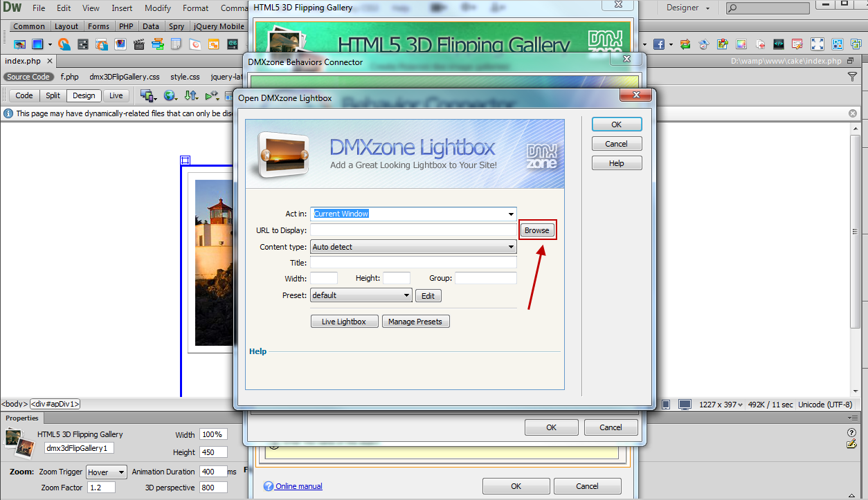Click the color palette picker icon
Viewport: 868px width, 500px height.
tap(741, 44)
